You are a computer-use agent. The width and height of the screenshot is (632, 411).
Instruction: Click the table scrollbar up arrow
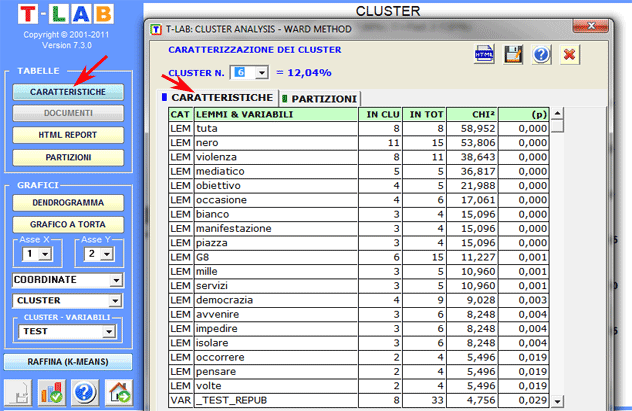point(557,113)
